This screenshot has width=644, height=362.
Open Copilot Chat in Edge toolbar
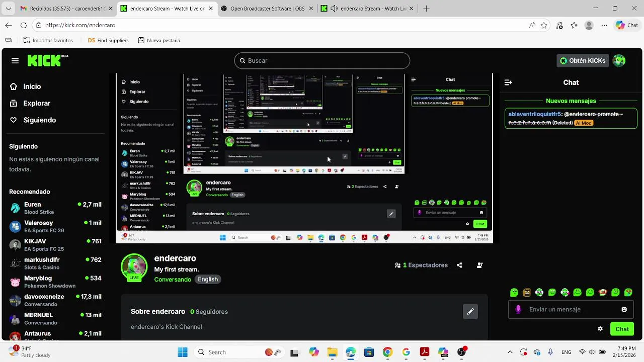click(627, 25)
